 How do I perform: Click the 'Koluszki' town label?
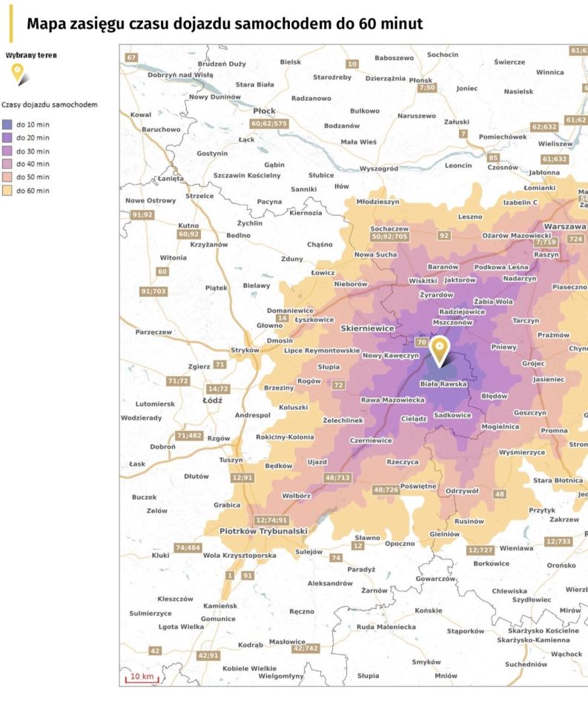coord(294,407)
